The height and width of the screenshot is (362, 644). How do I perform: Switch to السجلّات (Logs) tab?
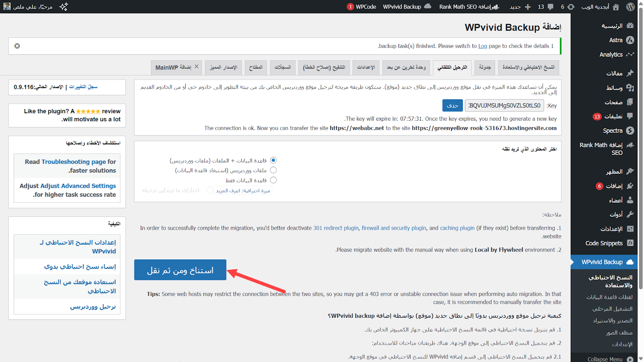click(x=283, y=68)
